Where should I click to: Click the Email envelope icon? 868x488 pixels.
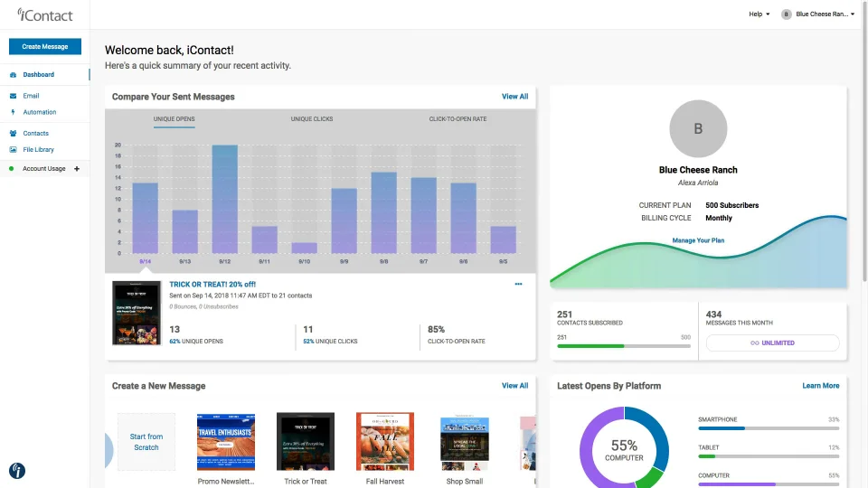pos(13,96)
